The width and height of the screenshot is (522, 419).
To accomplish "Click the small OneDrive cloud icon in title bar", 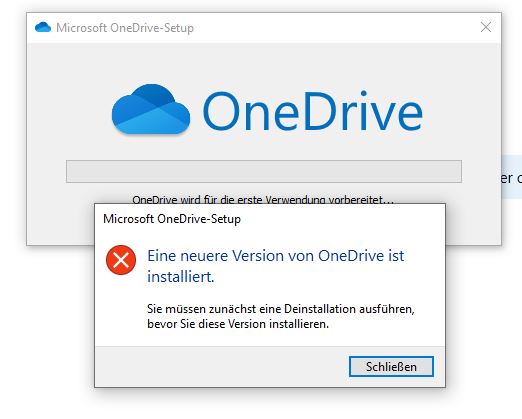I will coord(43,27).
